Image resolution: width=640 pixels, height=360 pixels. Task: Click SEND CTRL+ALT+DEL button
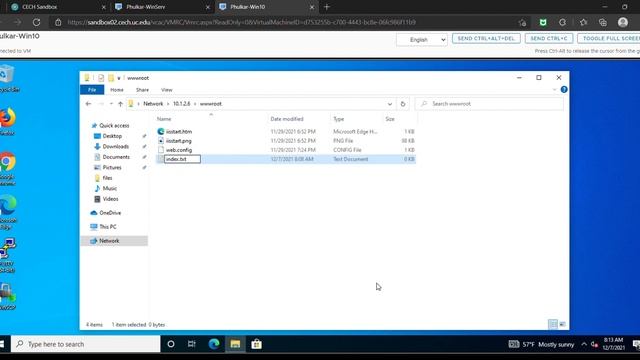[486, 38]
